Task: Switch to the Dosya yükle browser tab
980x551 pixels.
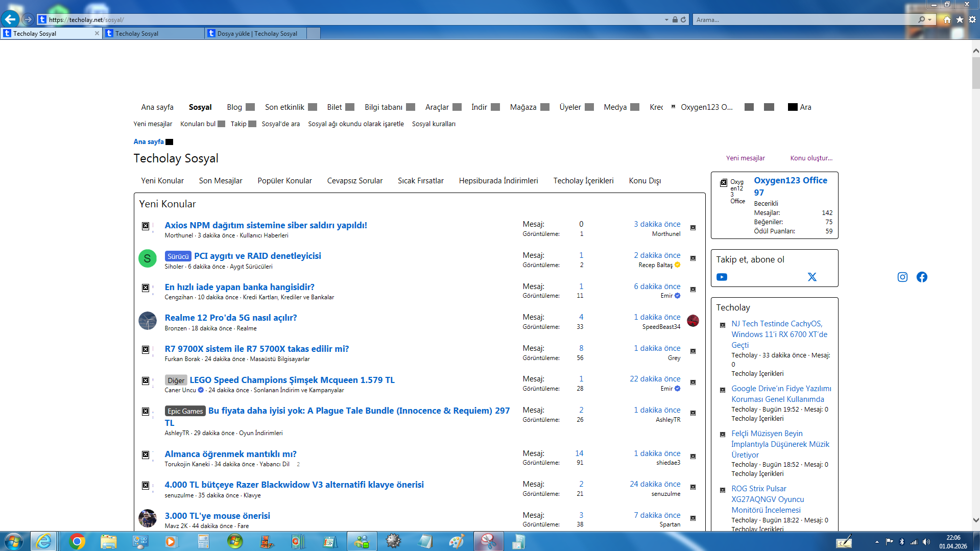Action: pyautogui.click(x=255, y=33)
